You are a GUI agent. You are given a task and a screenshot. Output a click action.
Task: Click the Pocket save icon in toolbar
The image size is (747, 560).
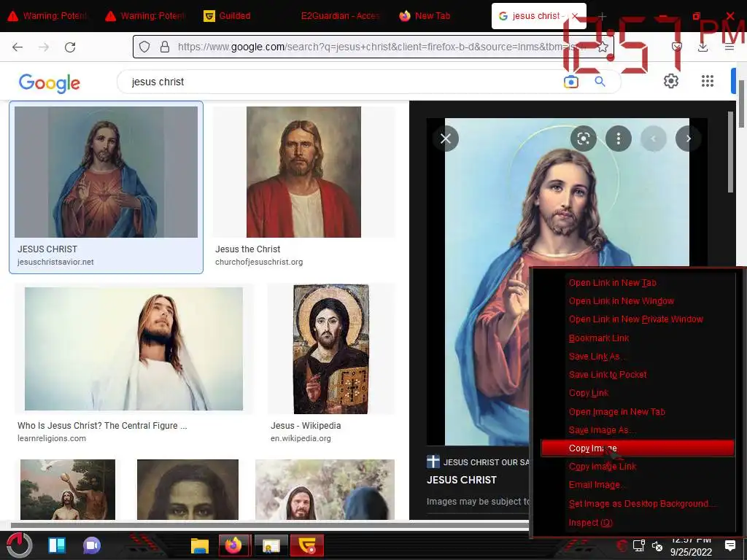tap(676, 47)
